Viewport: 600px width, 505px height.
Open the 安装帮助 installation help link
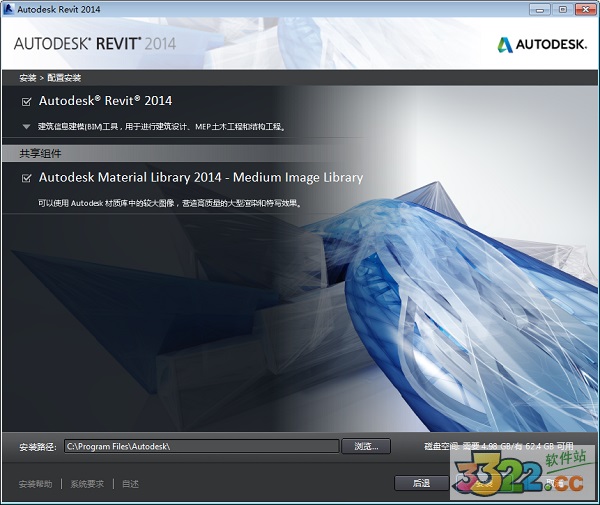coord(36,484)
